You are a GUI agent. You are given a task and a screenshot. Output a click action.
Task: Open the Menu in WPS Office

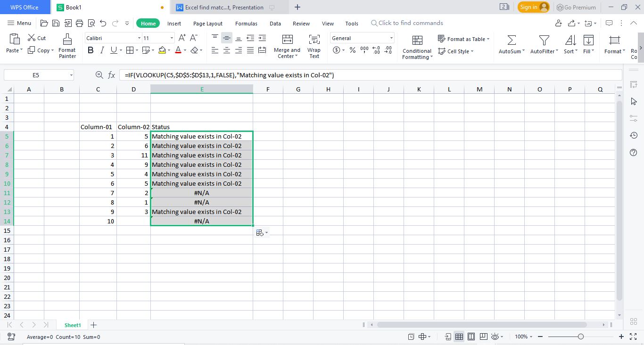[19, 23]
